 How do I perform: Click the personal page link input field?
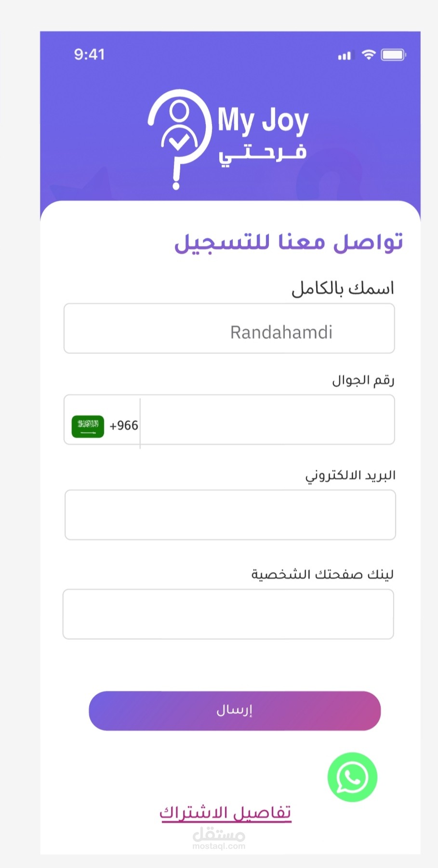[228, 614]
